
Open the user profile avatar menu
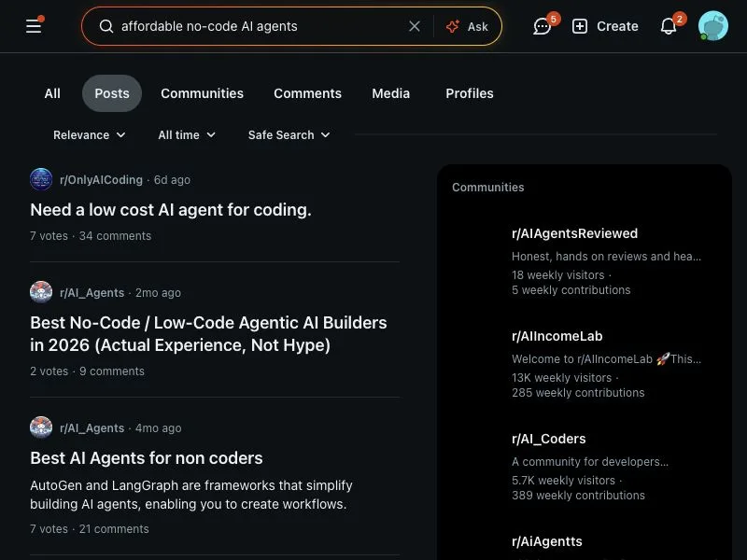tap(713, 26)
